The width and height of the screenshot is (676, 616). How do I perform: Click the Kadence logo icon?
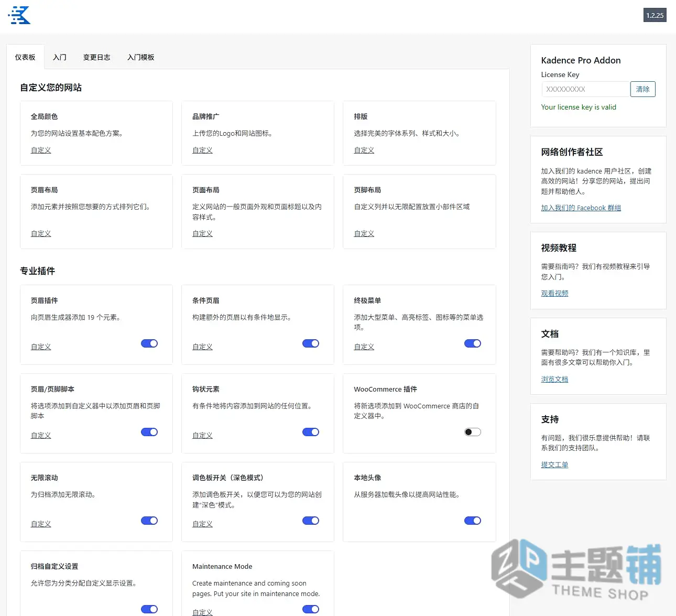(19, 15)
